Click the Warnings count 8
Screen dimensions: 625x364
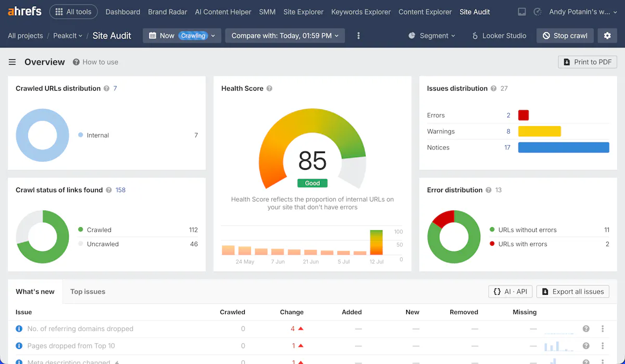point(508,131)
